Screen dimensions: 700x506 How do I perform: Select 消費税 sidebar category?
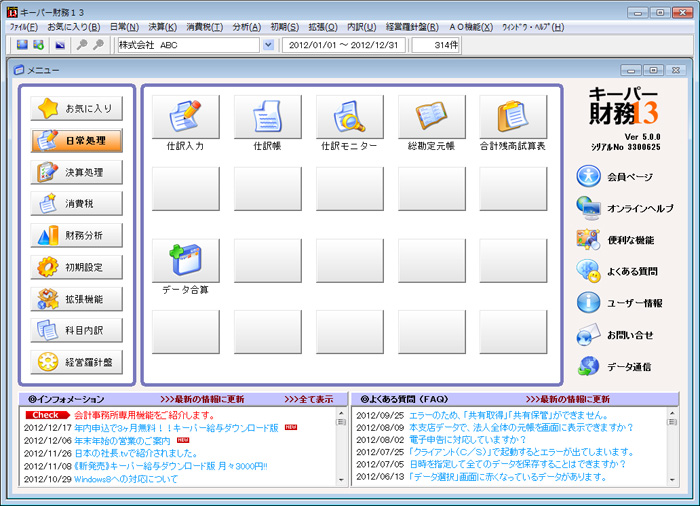click(x=76, y=204)
